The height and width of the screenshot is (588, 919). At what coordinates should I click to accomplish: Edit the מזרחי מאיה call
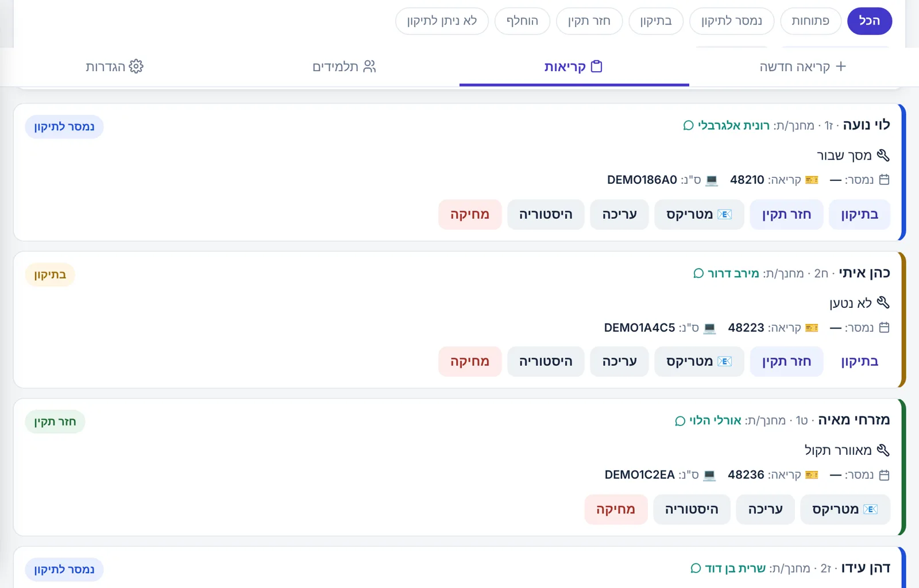(765, 509)
